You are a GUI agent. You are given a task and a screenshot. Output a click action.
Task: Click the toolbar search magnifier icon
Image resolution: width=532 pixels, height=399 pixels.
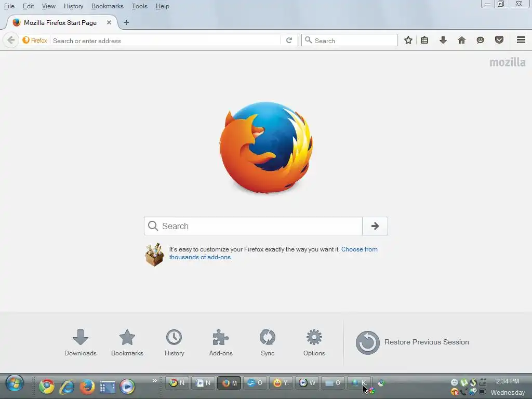(x=308, y=40)
